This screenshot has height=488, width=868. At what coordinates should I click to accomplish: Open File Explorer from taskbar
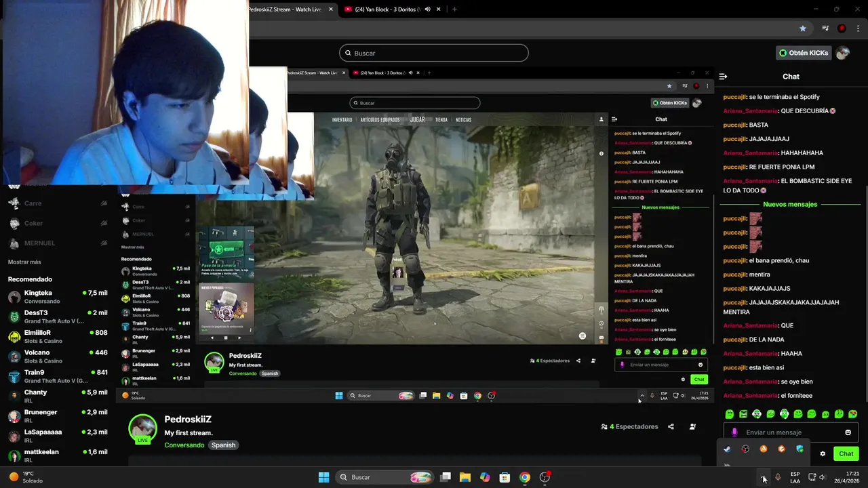(465, 477)
